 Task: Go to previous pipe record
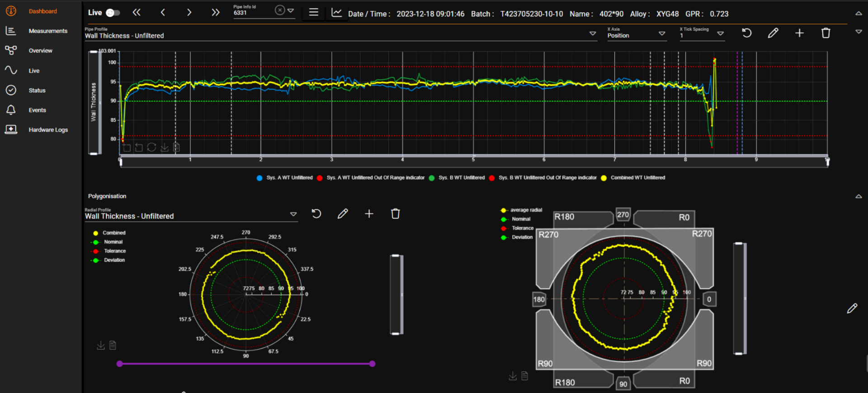163,13
